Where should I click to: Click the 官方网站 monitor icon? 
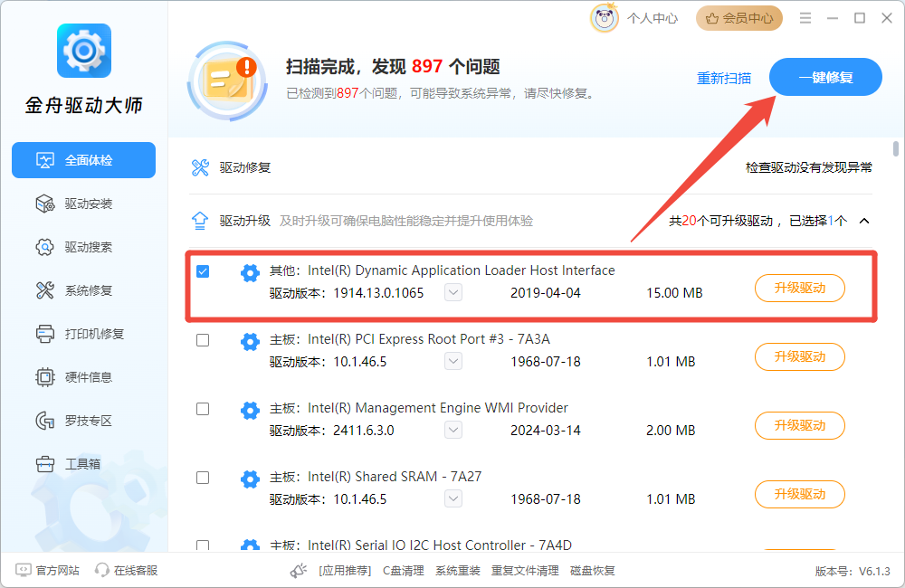click(x=24, y=570)
